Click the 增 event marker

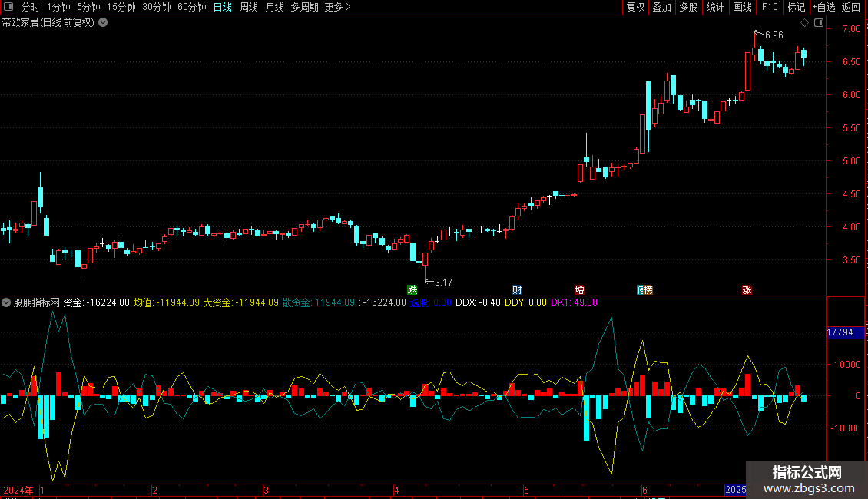coord(579,290)
